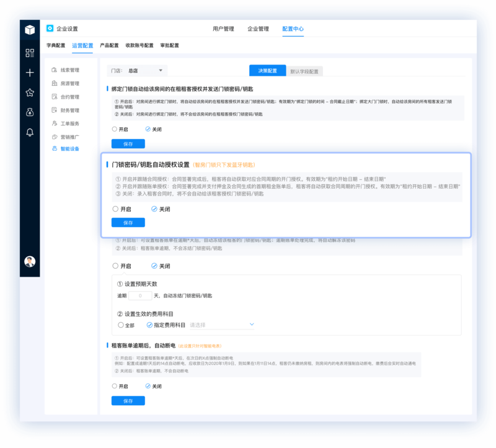Open favorites star icon in sidebar

pos(30,92)
